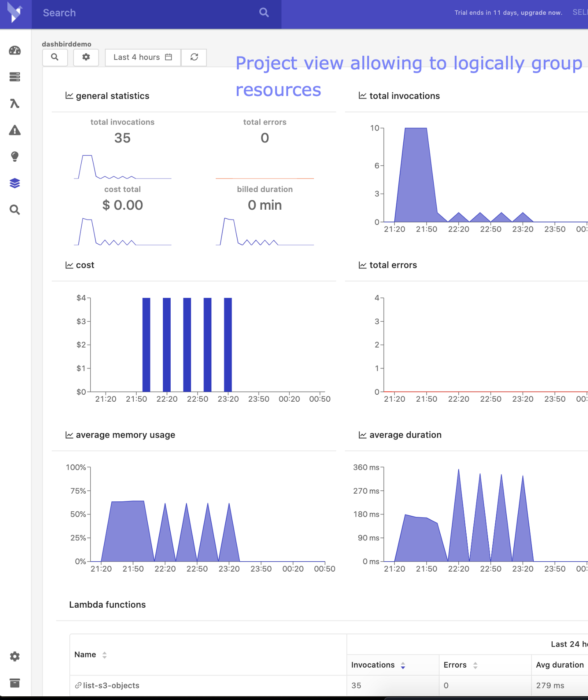Open the Lambda functions sidebar icon

(15, 103)
